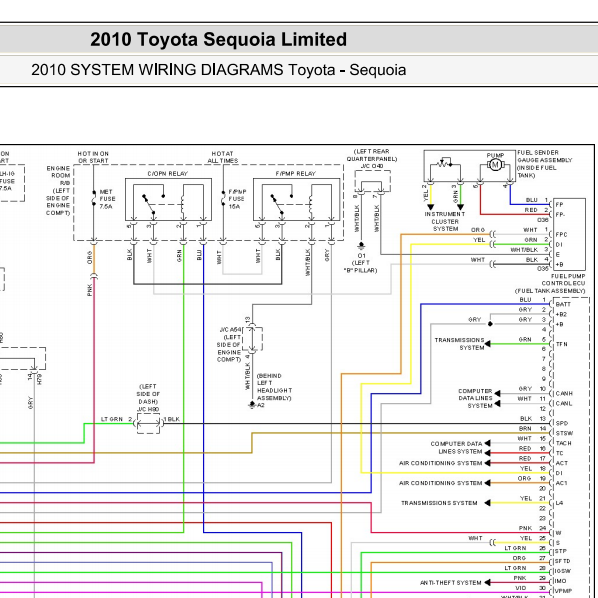Click the "LT GRN" label beside J/C H80
Viewport: 598px width, 598px height.
pyautogui.click(x=112, y=419)
